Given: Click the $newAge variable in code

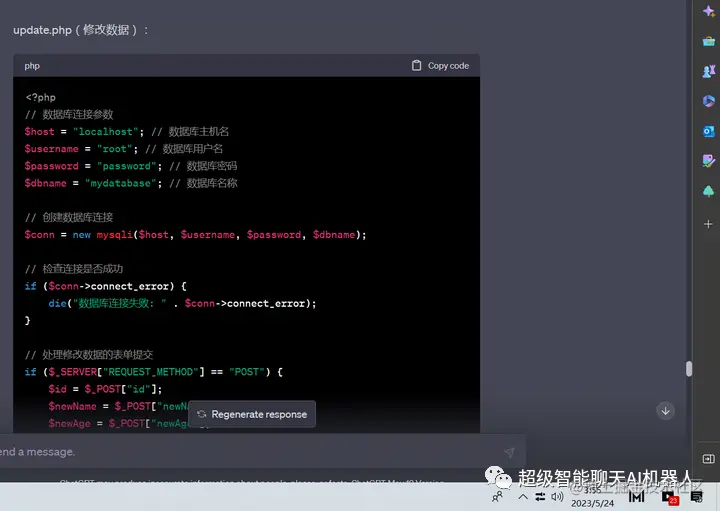Looking at the screenshot, I should pyautogui.click(x=70, y=423).
